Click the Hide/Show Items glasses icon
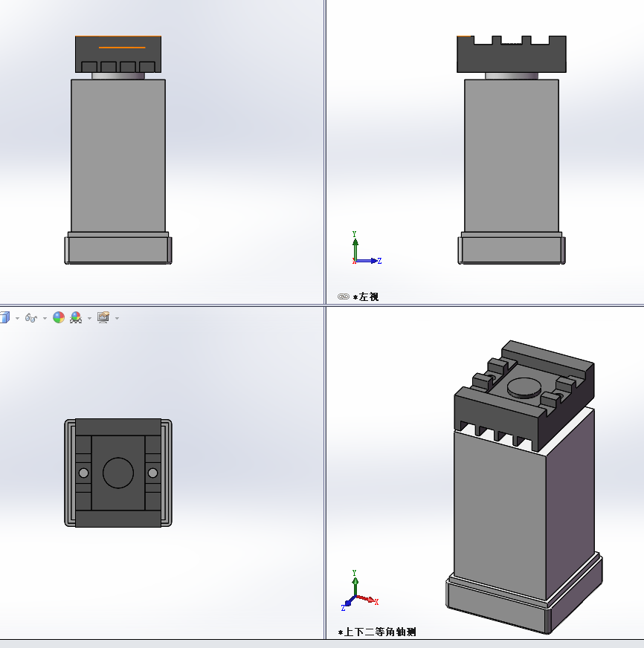Viewport: 644px width, 648px height. pyautogui.click(x=31, y=318)
